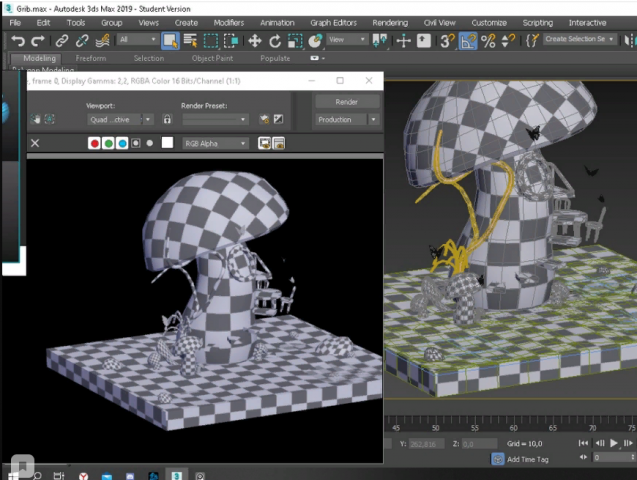Screen dimensions: 637x480
Task: Open Environment and Effects exposure icon
Action: pos(279,119)
